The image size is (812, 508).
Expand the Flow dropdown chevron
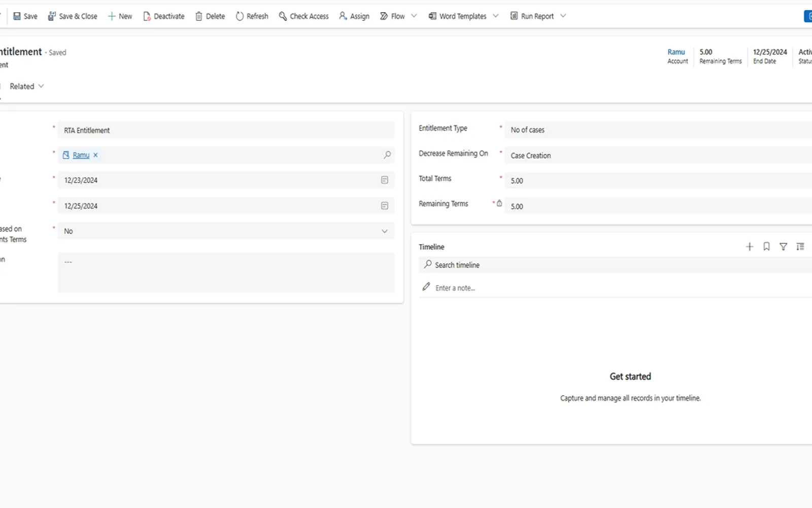414,16
